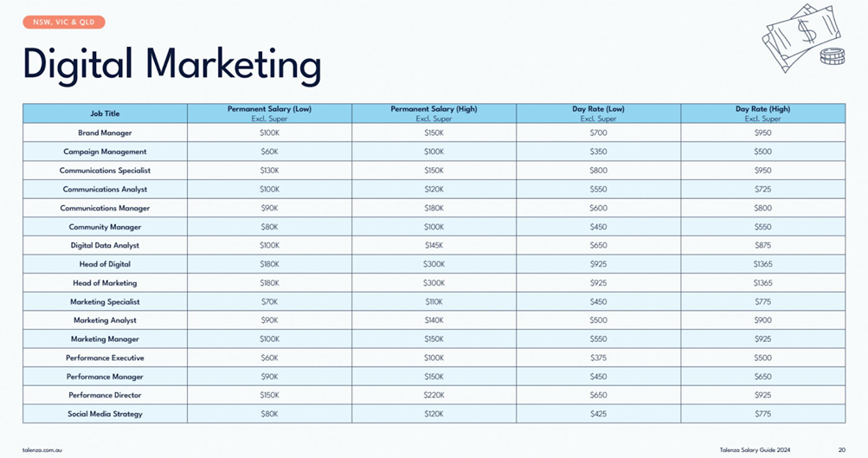Screen dimensions: 868x458
Task: Click the Community Manager job title
Action: [105, 227]
